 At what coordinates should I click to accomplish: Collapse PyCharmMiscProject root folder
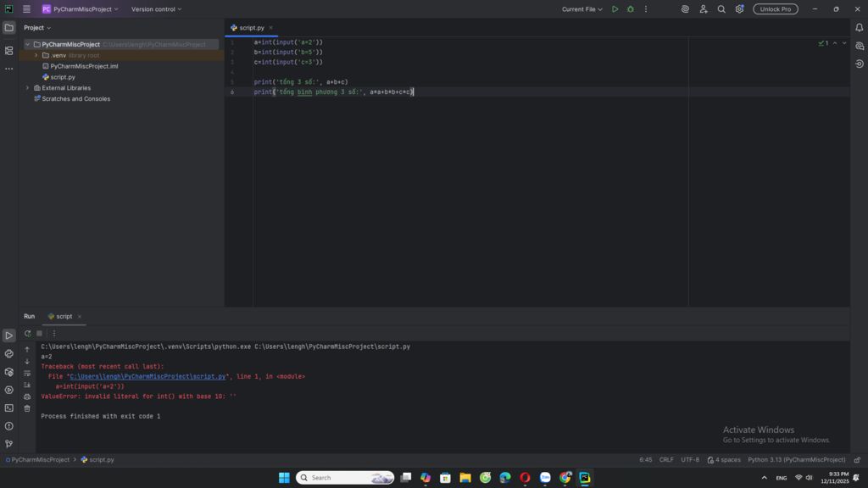(x=28, y=44)
